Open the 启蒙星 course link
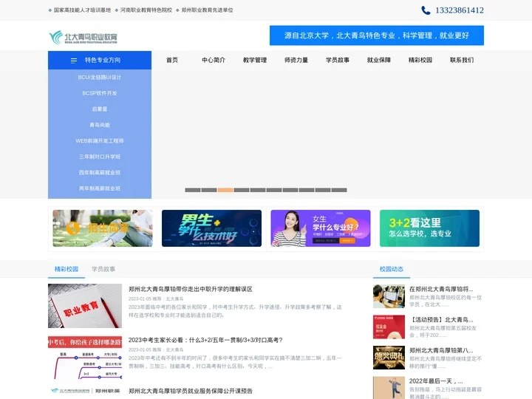The image size is (532, 399). click(100, 109)
